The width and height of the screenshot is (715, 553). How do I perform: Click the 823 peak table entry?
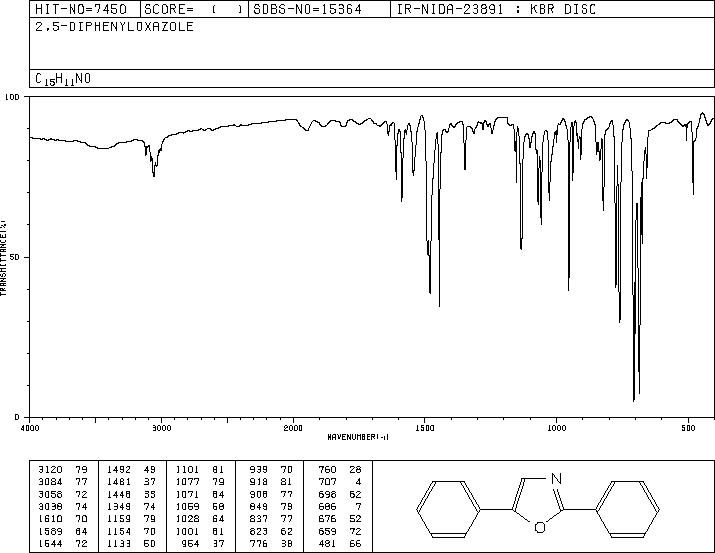coord(271,532)
